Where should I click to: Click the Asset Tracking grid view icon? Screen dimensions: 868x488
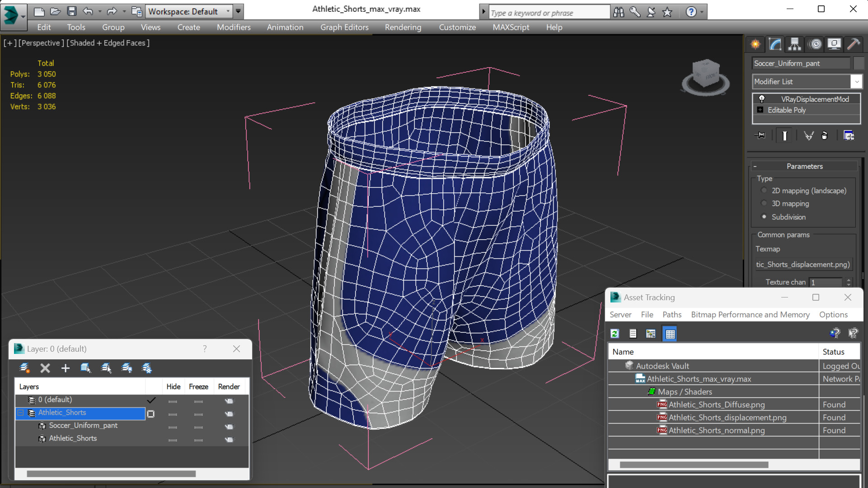pos(671,333)
